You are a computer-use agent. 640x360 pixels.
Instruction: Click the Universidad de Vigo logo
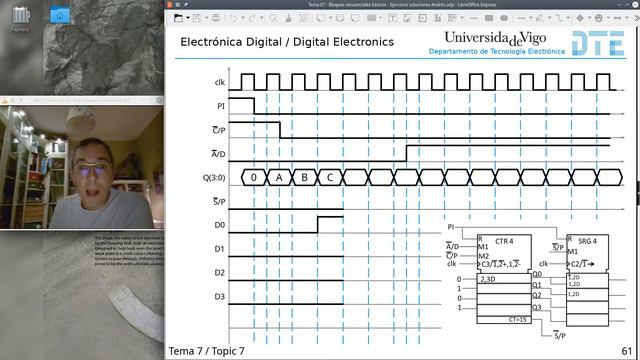495,38
